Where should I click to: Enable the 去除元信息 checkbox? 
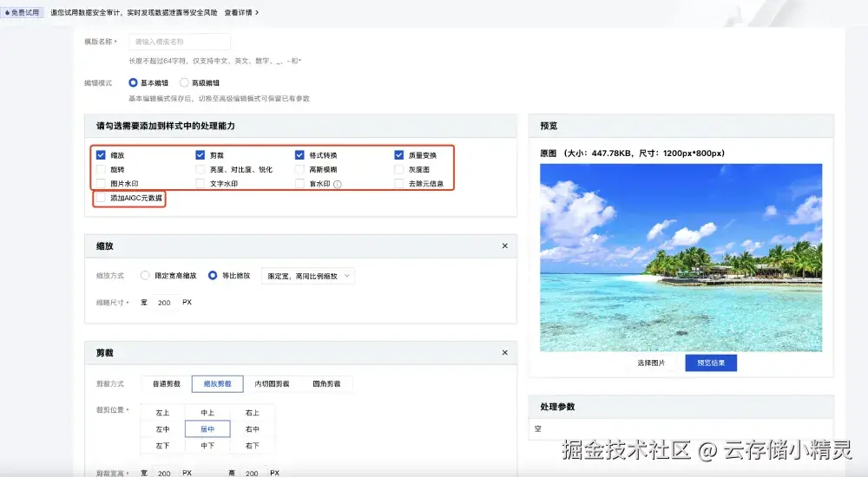point(399,183)
